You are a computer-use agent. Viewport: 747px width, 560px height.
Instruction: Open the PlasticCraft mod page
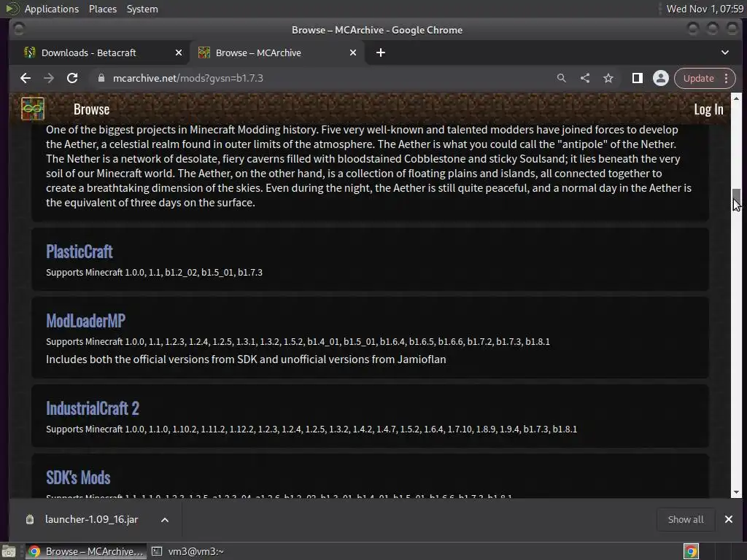click(79, 252)
